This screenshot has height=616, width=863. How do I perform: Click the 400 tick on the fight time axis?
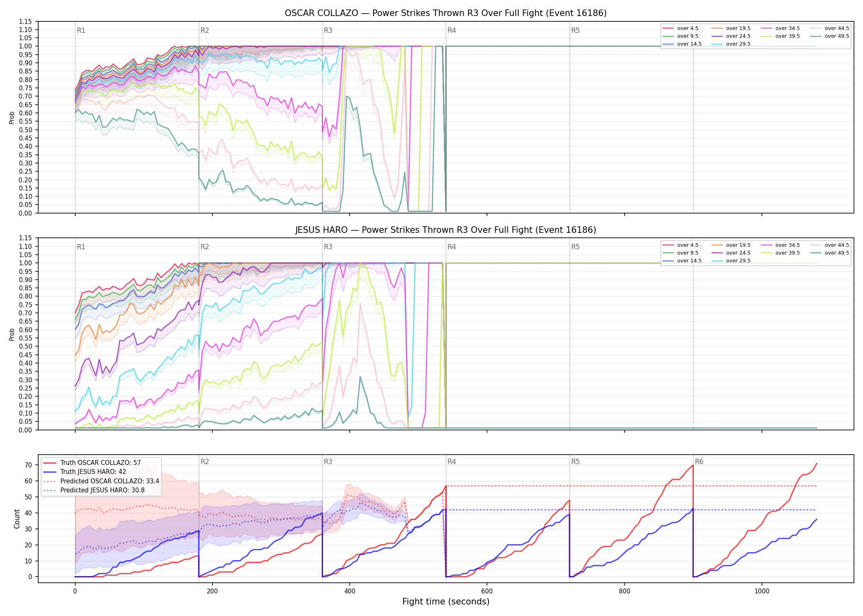point(350,591)
